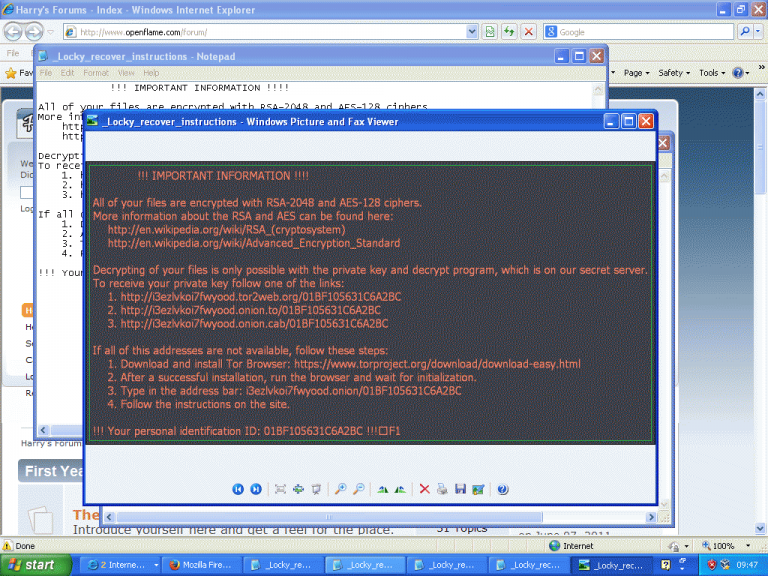Click horizontal scrollbar left arrow below Picture Viewer
The image size is (768, 576).
click(x=109, y=517)
